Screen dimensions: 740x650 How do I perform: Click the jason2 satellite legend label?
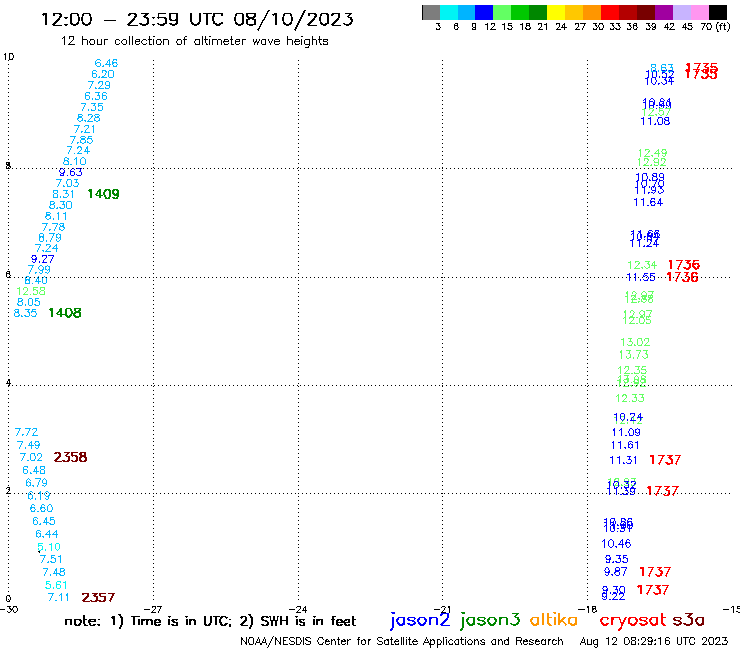(420, 620)
